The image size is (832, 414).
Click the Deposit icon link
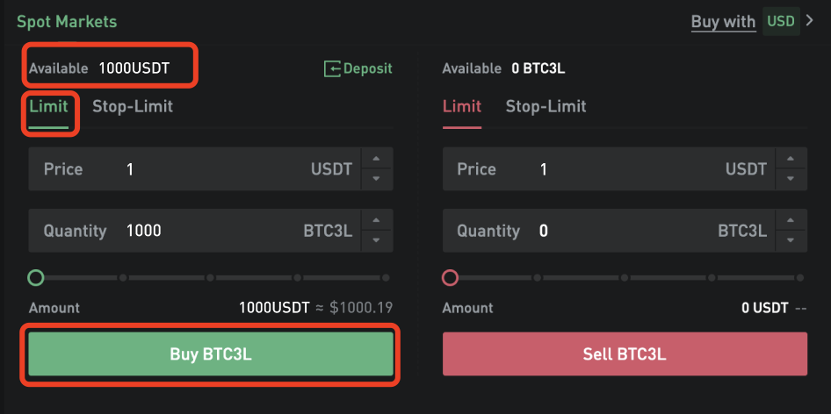point(358,69)
